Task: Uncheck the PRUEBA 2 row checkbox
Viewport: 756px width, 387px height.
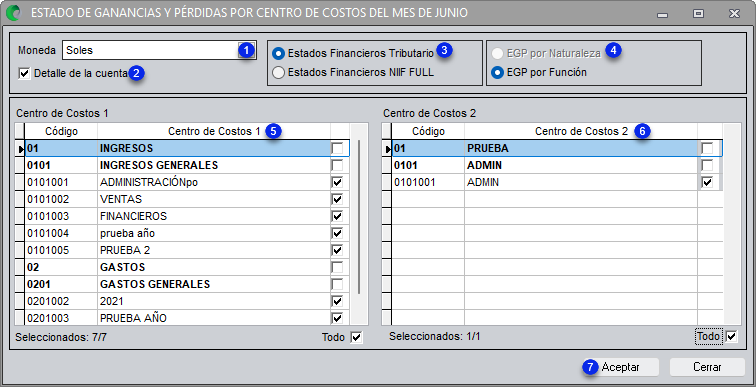Action: 337,250
